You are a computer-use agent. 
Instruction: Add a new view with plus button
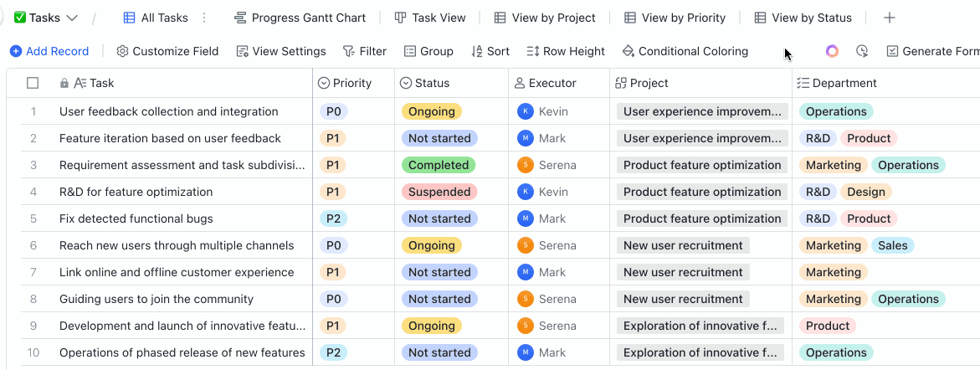[x=890, y=18]
